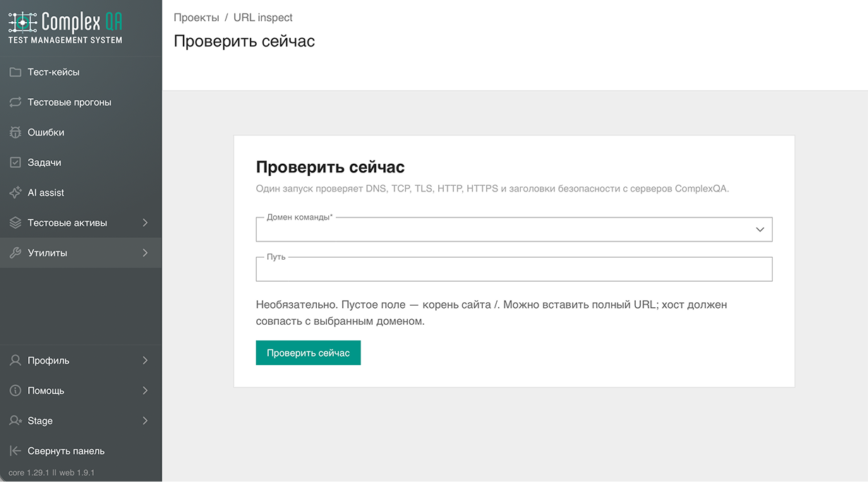Click the green Проверить сейчас button
Screen dimensions: 868x483
click(308, 353)
